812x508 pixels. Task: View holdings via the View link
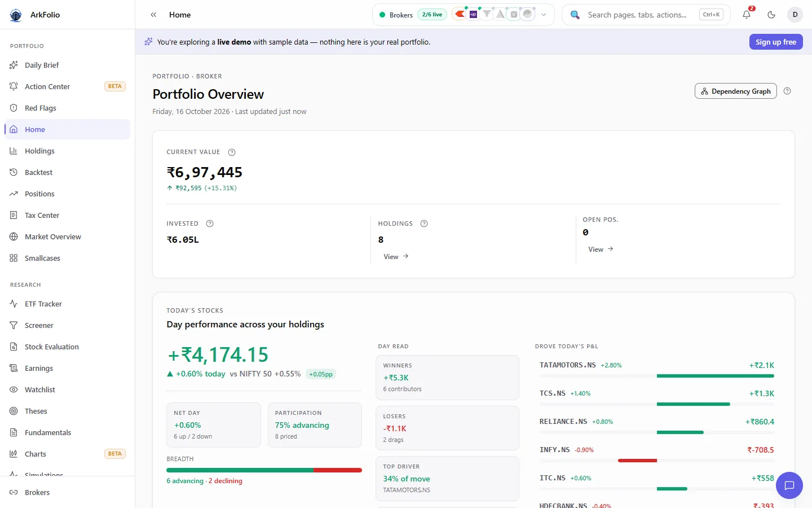pyautogui.click(x=396, y=257)
